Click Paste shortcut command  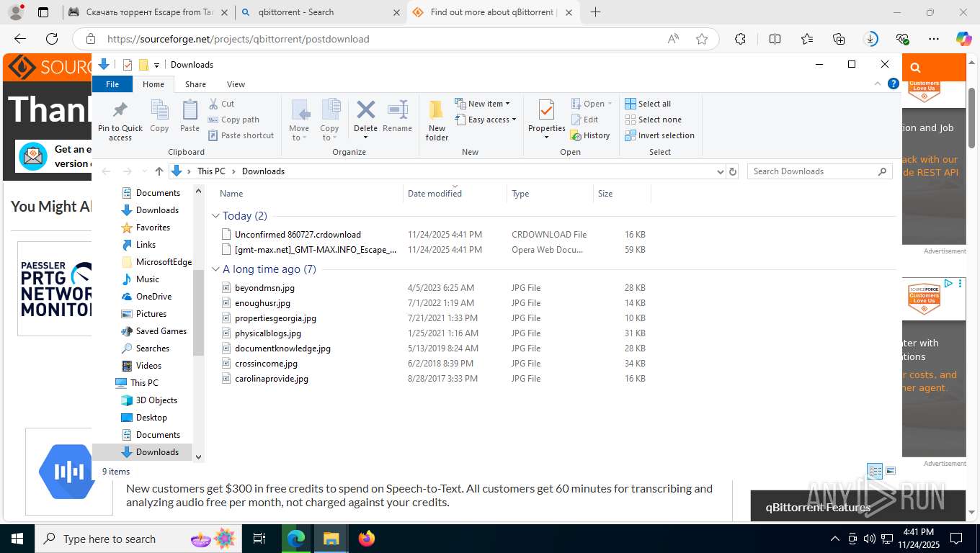[x=241, y=135]
